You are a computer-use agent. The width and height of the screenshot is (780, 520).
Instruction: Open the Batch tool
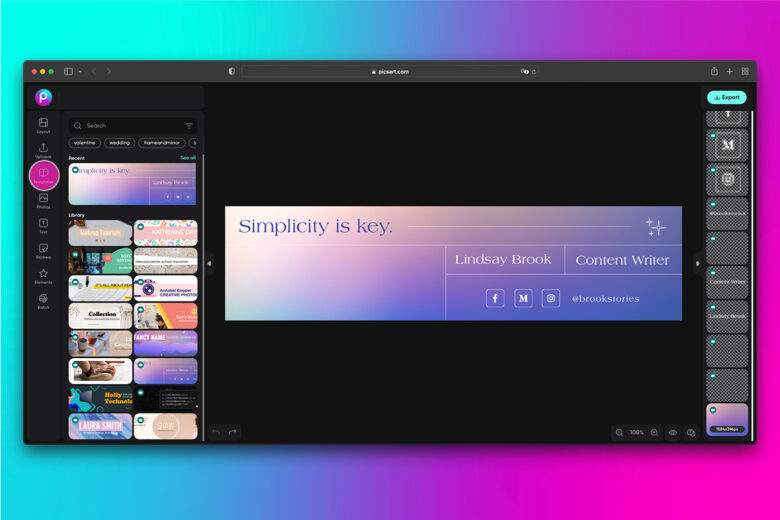[43, 300]
